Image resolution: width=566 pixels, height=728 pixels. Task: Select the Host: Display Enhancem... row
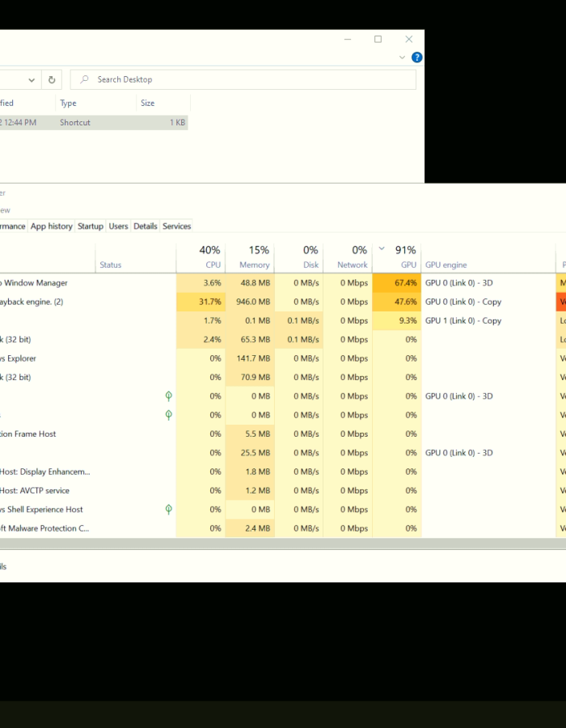283,472
